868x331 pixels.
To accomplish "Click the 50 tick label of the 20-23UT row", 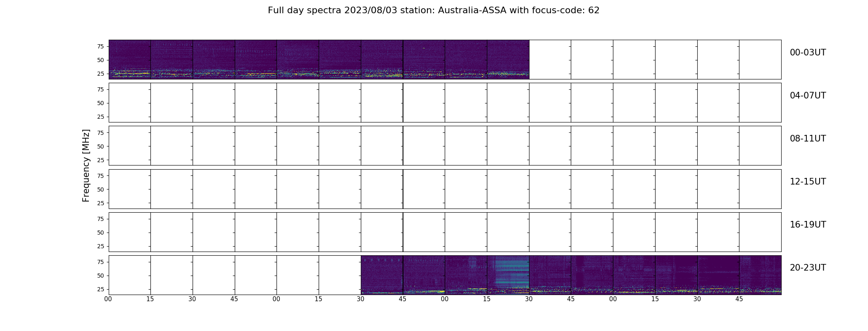I will 100,276.
